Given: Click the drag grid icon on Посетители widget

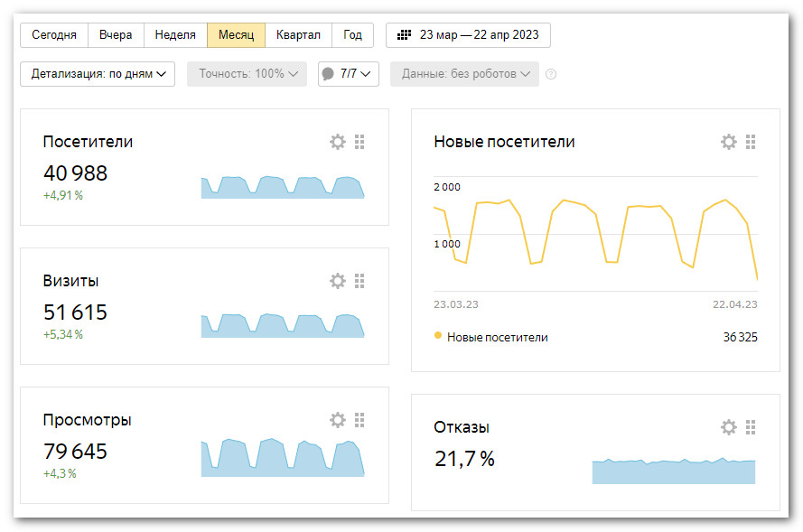Looking at the screenshot, I should click(359, 142).
